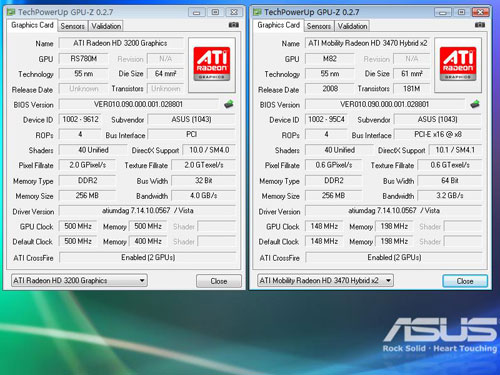Click Bandwidth value 4.0 GB/s

pyautogui.click(x=204, y=196)
